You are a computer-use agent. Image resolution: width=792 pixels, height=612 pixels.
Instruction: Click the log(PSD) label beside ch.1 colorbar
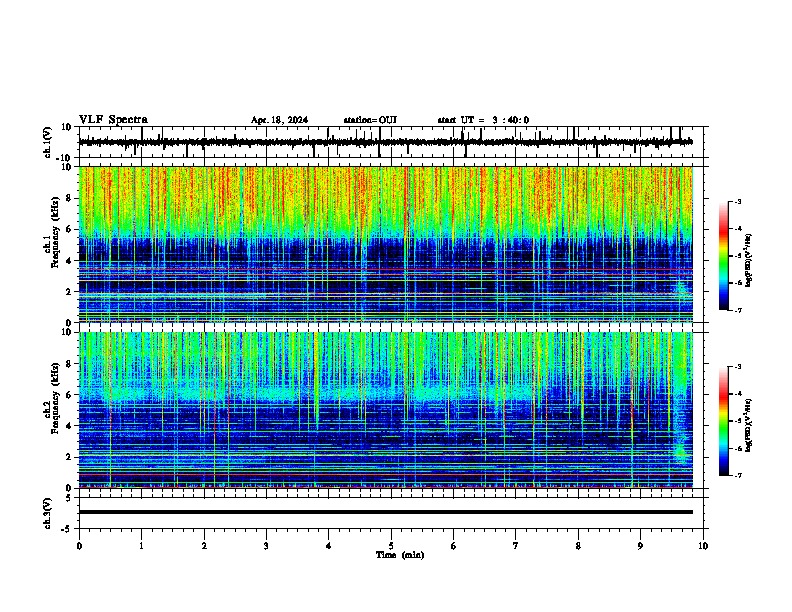(749, 261)
